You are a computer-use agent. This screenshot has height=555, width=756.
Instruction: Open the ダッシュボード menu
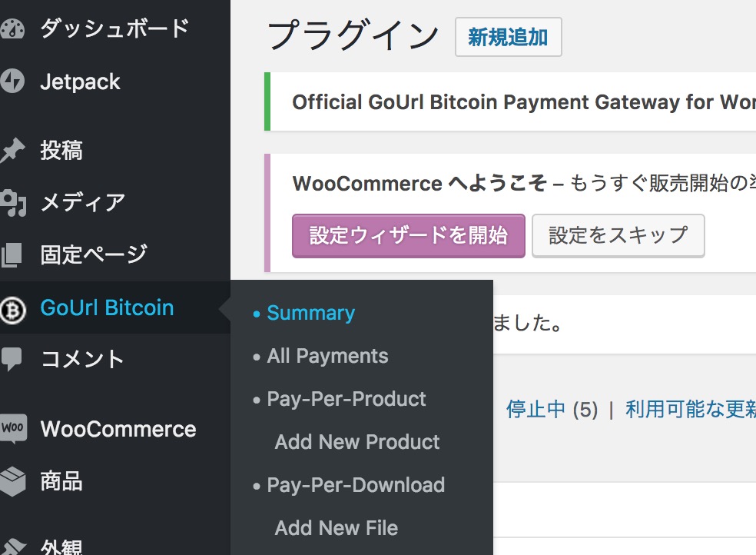(x=114, y=28)
